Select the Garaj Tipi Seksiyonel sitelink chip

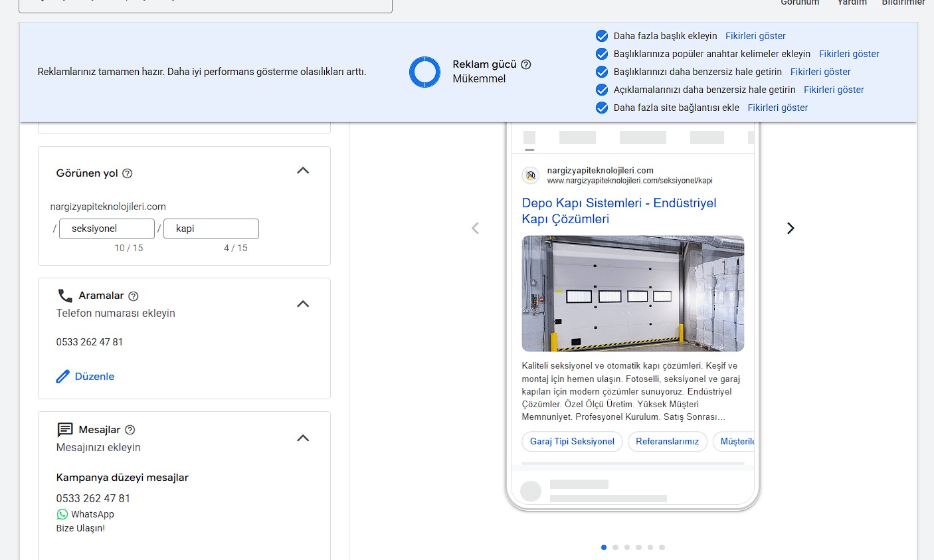point(572,442)
